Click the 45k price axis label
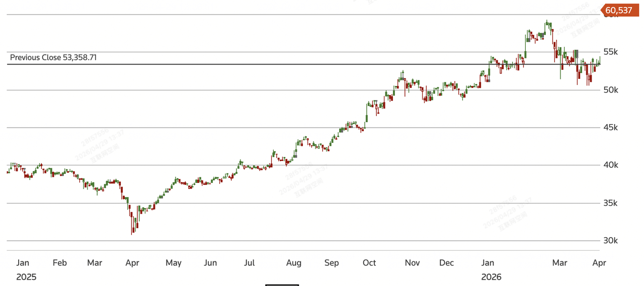Viewport: 644px width, 286px height. point(611,128)
